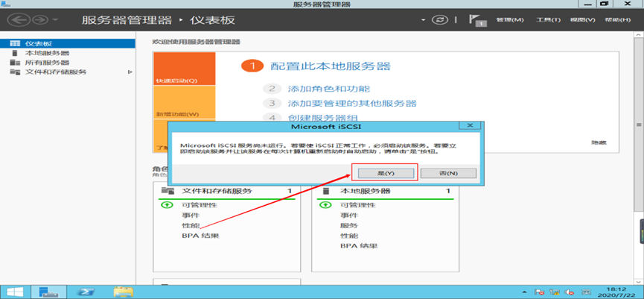Open the 管理(M) menu
Screen dimensions: 644x299
510,20
